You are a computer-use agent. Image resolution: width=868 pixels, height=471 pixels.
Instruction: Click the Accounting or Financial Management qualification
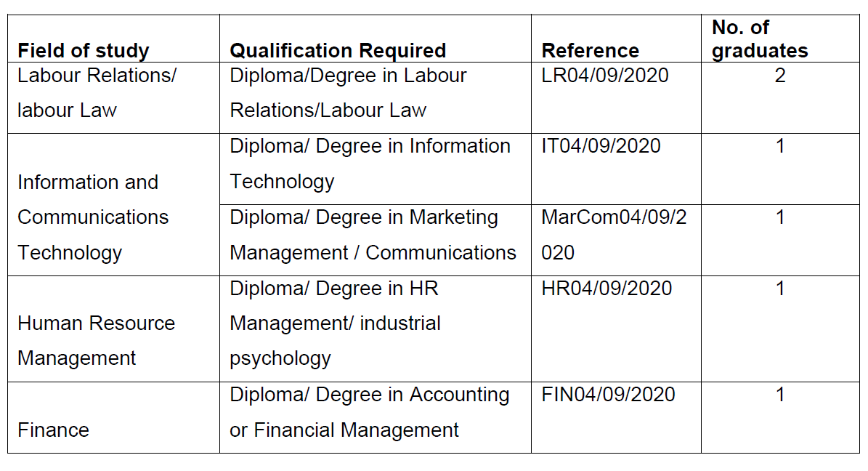370,412
